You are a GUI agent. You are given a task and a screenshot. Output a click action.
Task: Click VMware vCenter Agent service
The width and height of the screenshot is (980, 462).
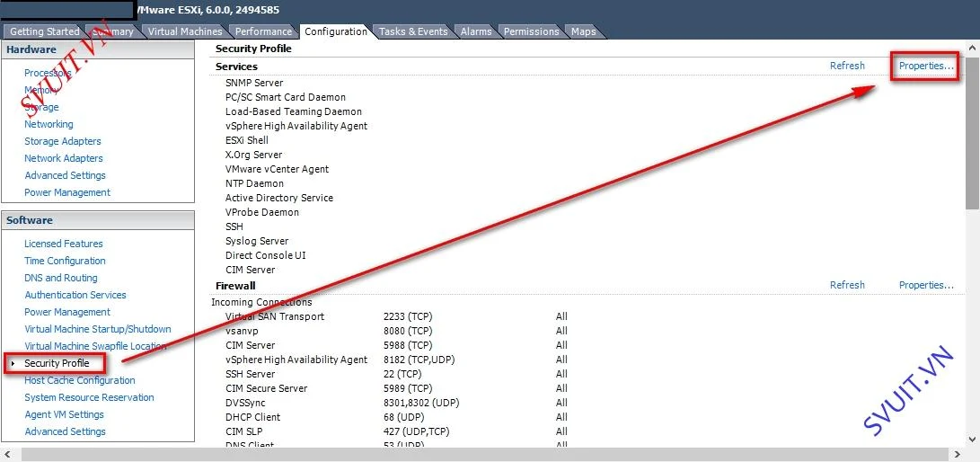(x=277, y=169)
